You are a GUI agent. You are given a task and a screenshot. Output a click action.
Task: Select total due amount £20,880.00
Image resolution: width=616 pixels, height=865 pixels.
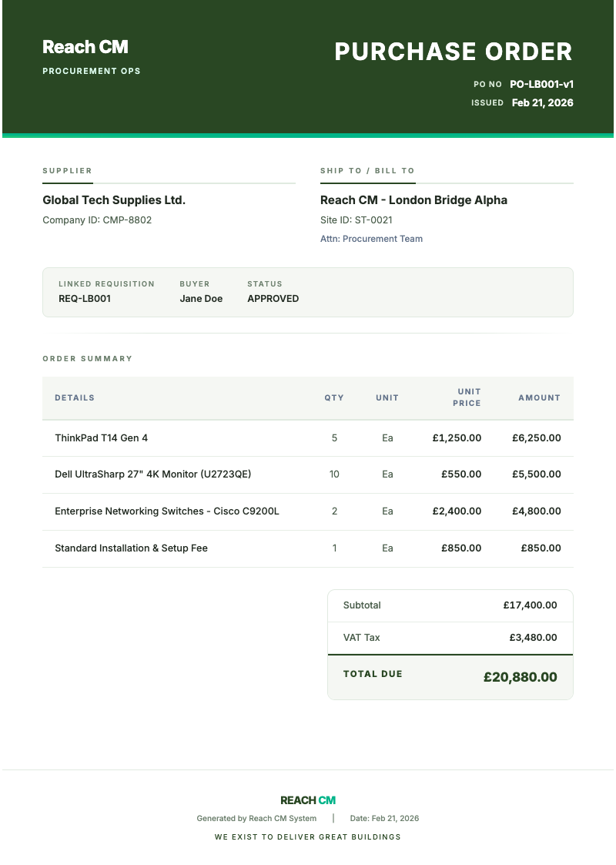coord(520,677)
